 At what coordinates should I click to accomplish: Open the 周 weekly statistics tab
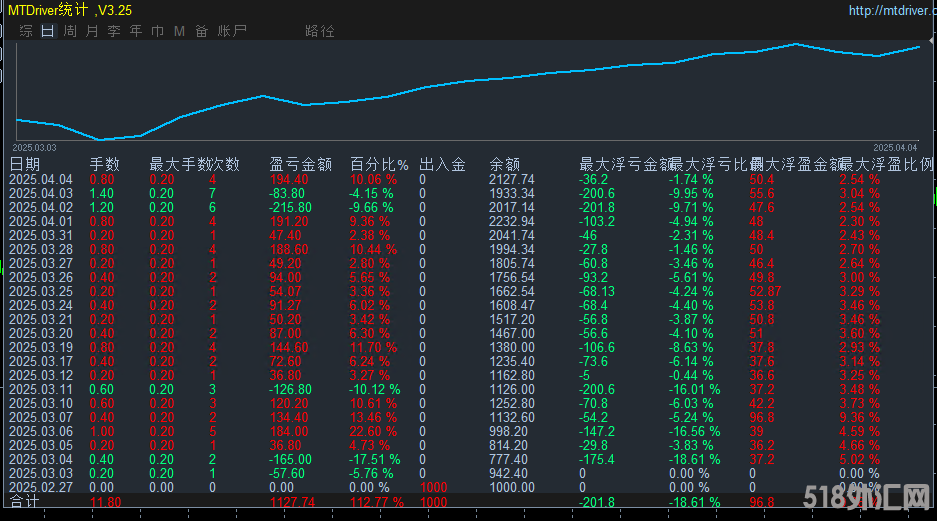[x=70, y=31]
